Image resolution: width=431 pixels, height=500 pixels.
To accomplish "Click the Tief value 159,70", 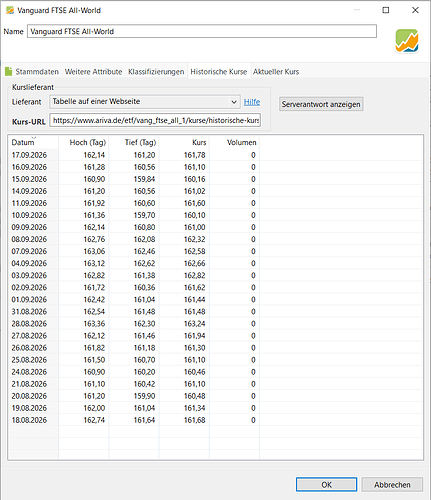I will tap(145, 215).
